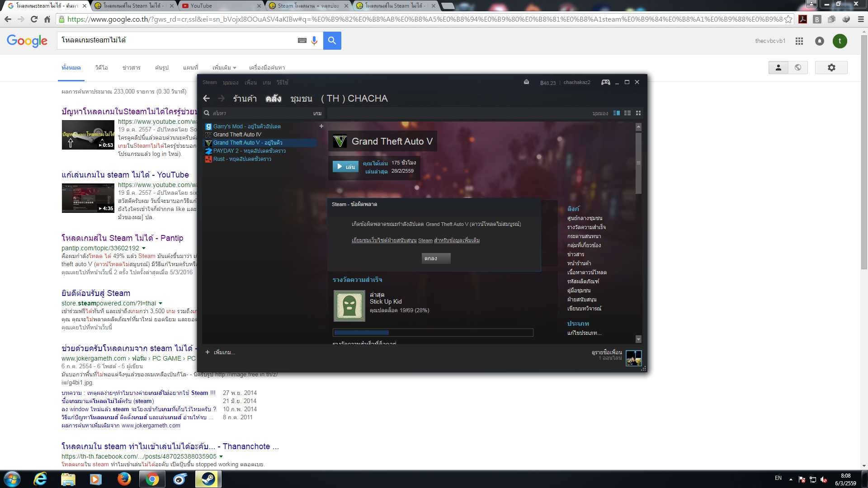Open Firefox from taskbar
868x488 pixels.
point(124,479)
